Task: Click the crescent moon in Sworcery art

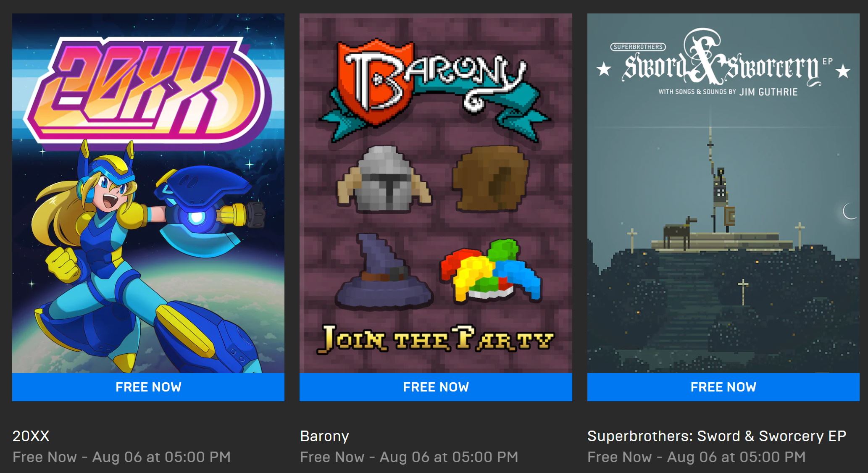Action: 850,211
